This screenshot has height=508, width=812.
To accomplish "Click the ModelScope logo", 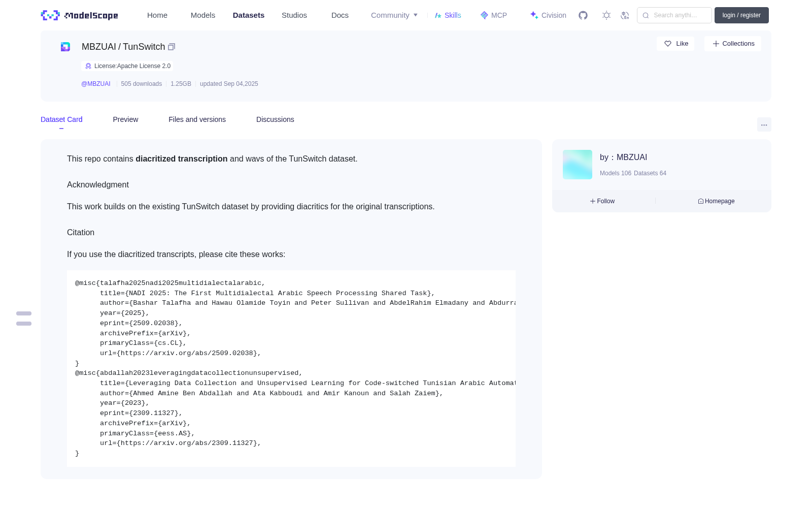I will tap(80, 15).
